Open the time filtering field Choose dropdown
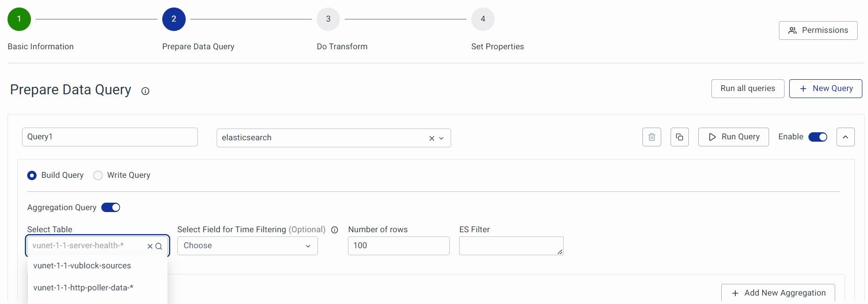The height and width of the screenshot is (304, 868). [x=247, y=246]
